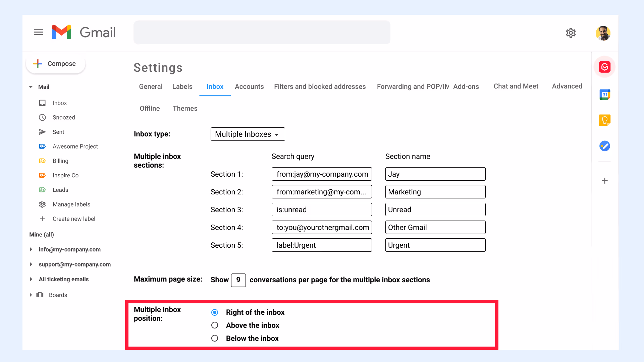The image size is (644, 362).
Task: Open the Awesome Project label
Action: (x=75, y=146)
